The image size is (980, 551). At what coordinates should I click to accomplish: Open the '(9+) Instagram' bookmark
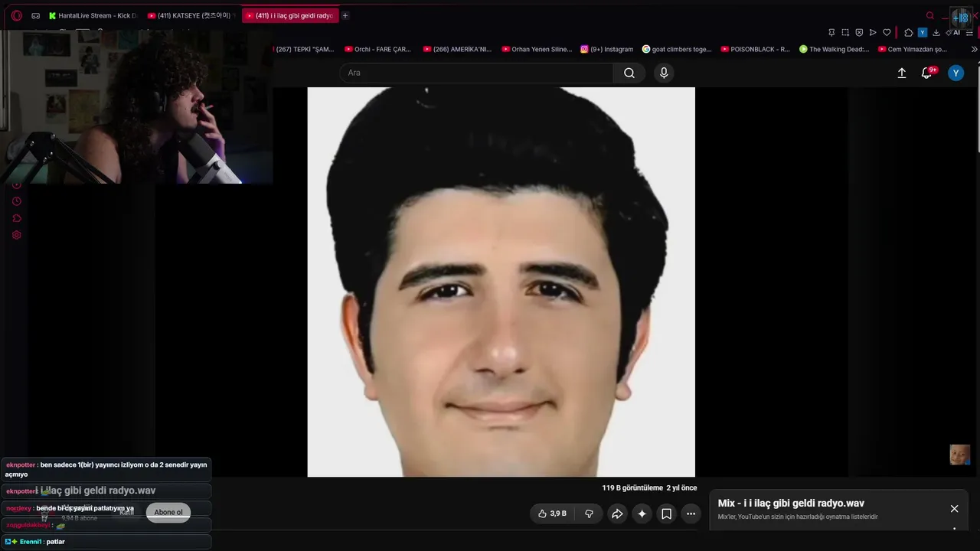[x=607, y=49]
